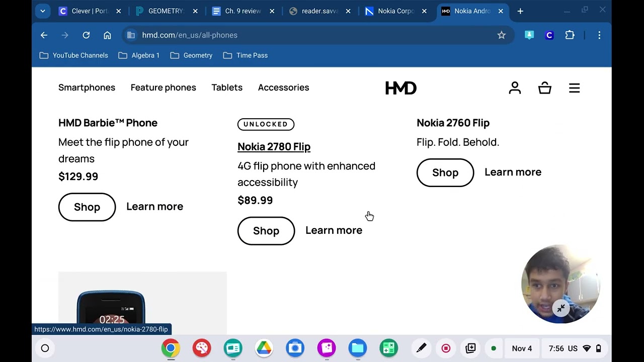Screen dimensions: 644x362
Task: Open the red paint palette app
Action: click(x=202, y=348)
